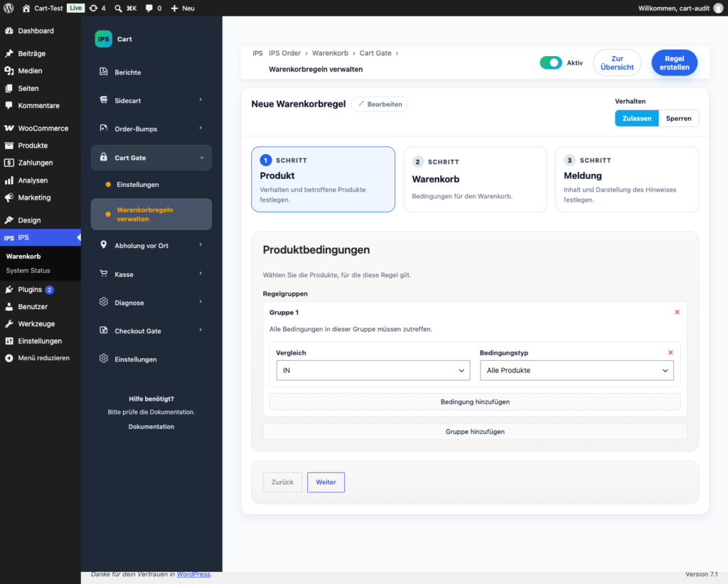Go to step 3 Meldung
The image size is (728, 584).
[x=627, y=179]
